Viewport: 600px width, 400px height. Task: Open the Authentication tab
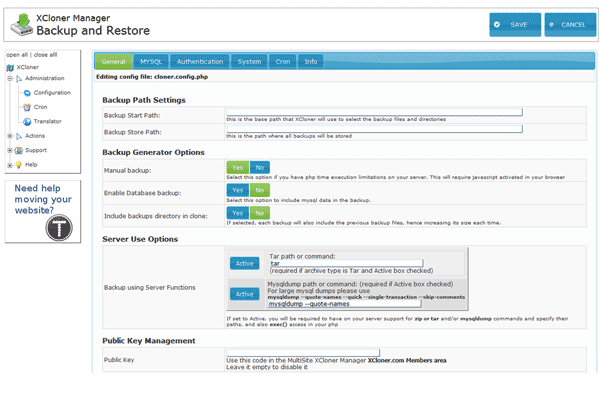tap(201, 62)
